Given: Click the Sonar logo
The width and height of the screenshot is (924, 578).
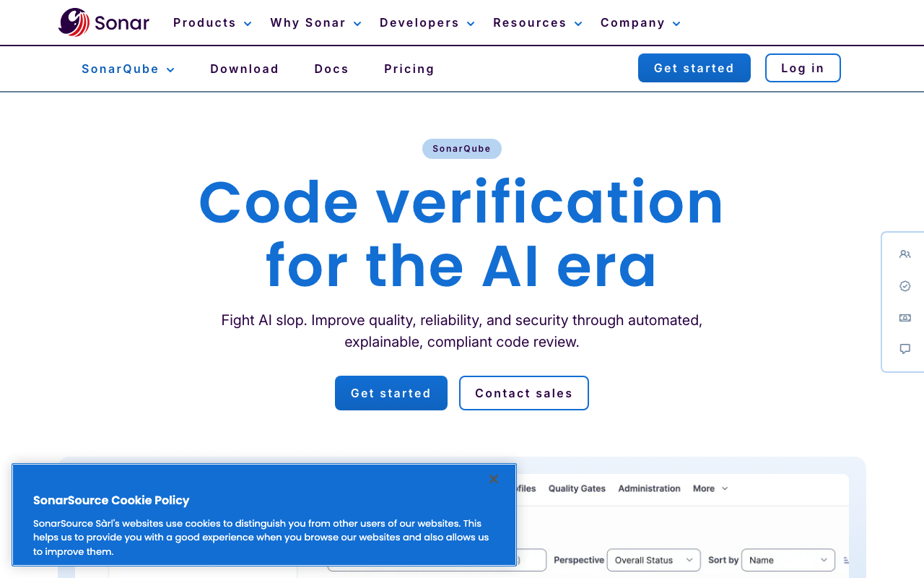Looking at the screenshot, I should click(104, 22).
